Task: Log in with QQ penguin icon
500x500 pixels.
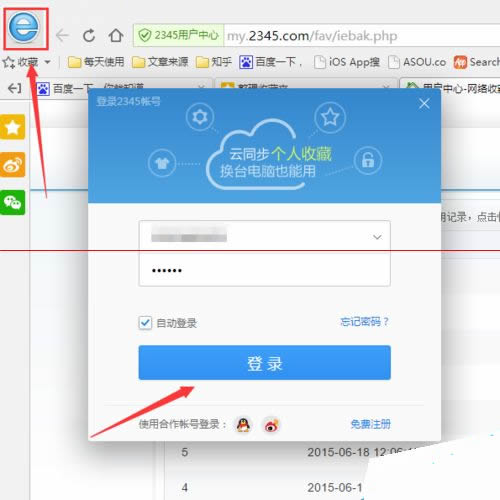Action: pyautogui.click(x=243, y=425)
